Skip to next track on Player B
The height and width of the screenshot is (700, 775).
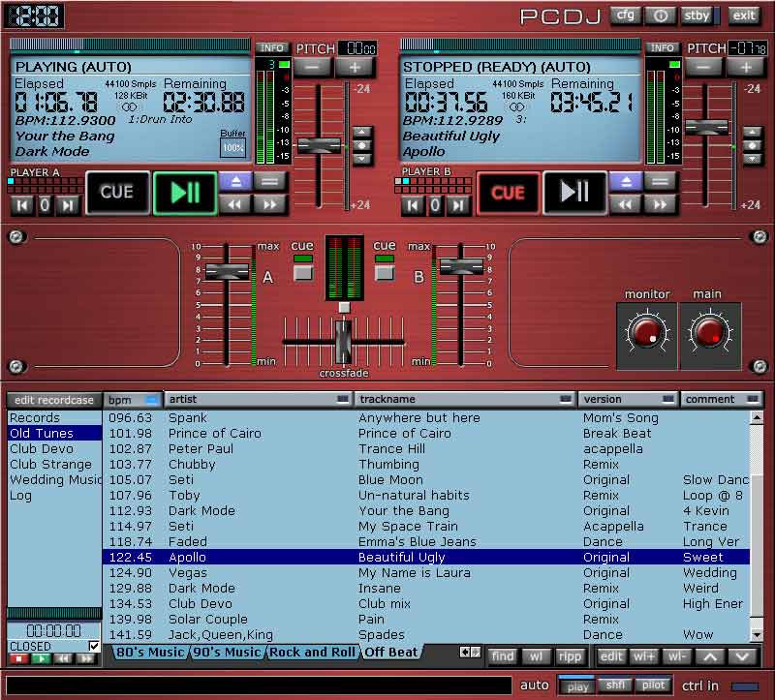point(458,205)
